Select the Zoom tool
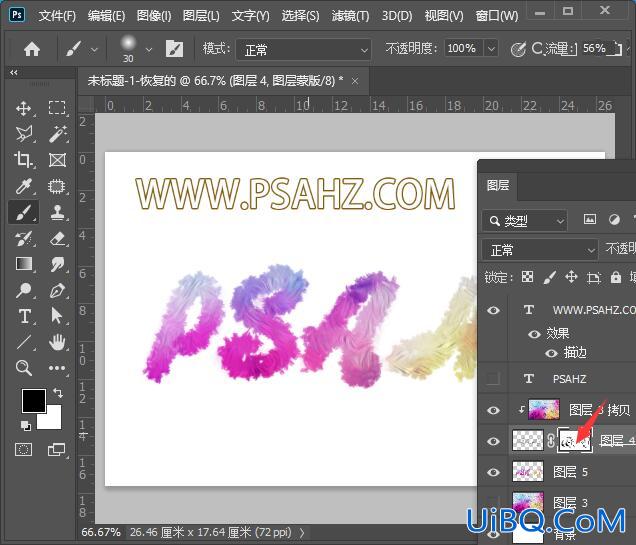The width and height of the screenshot is (636, 545). coord(24,368)
